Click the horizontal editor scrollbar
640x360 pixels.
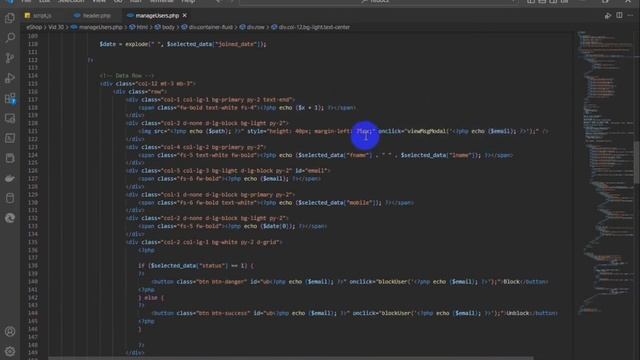coord(291,358)
